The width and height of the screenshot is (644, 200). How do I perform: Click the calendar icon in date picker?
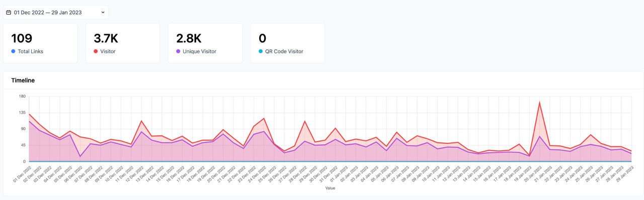(x=9, y=12)
